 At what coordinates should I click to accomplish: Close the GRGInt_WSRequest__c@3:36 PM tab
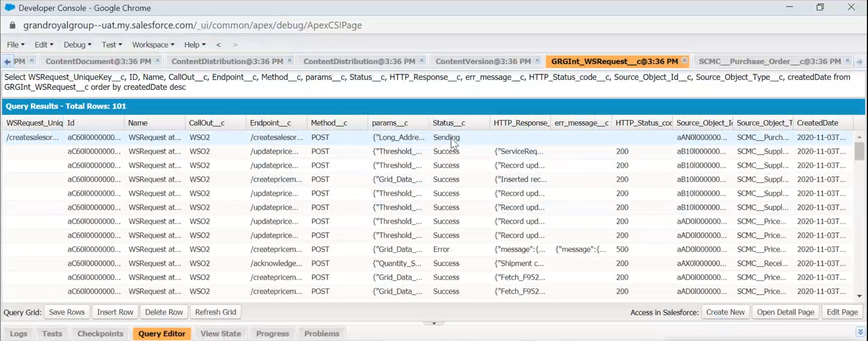pos(684,61)
